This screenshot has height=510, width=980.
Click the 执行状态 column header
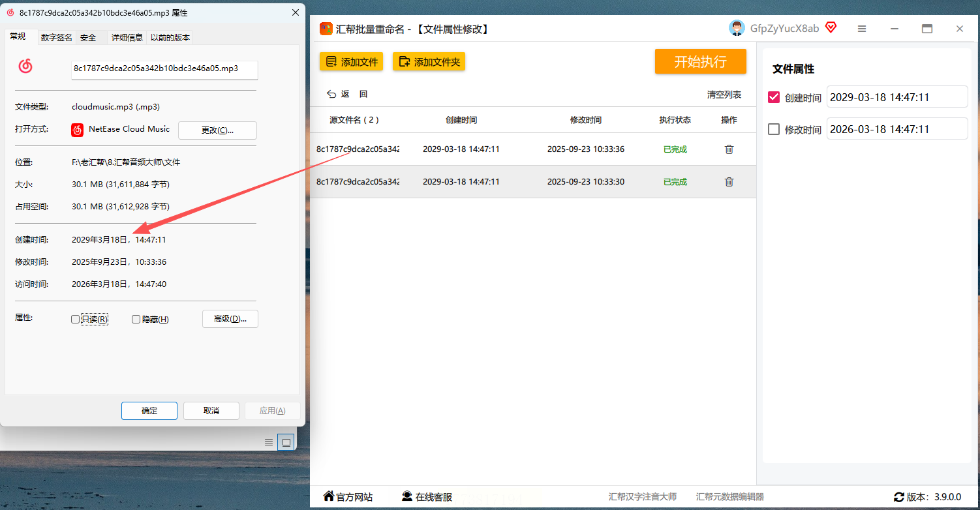coord(675,120)
